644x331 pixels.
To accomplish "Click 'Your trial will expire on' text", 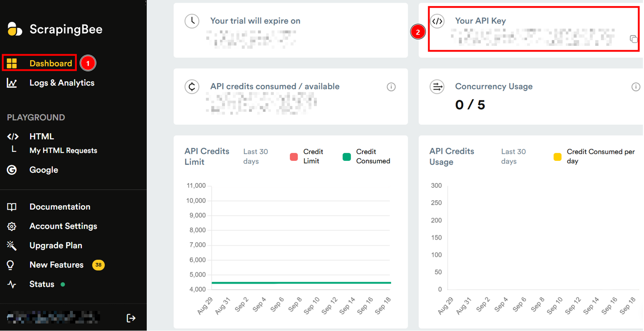I will click(255, 21).
